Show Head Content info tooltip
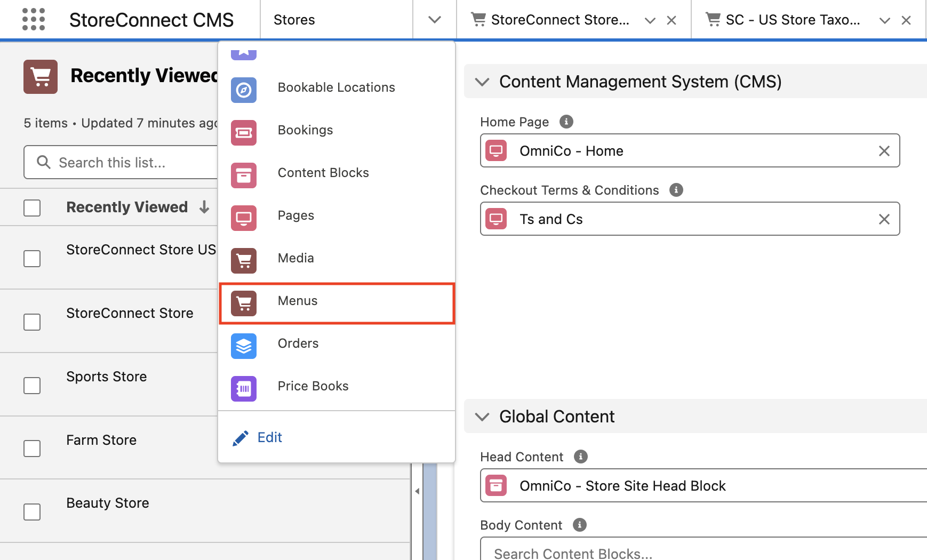 [x=581, y=457]
